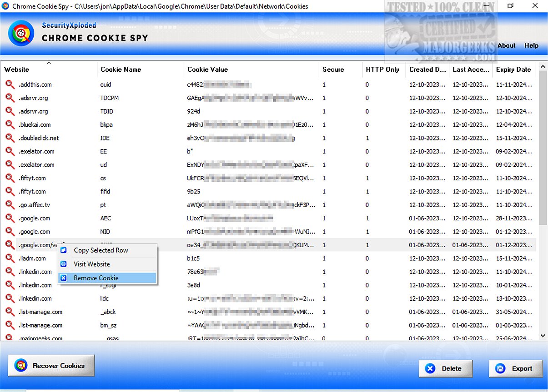The height and width of the screenshot is (392, 548).
Task: Select the .liadm.com website cell
Action: click(x=32, y=258)
